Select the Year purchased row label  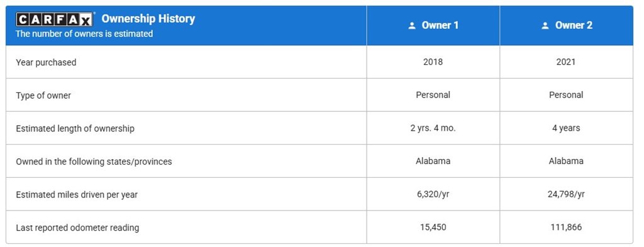pos(46,62)
